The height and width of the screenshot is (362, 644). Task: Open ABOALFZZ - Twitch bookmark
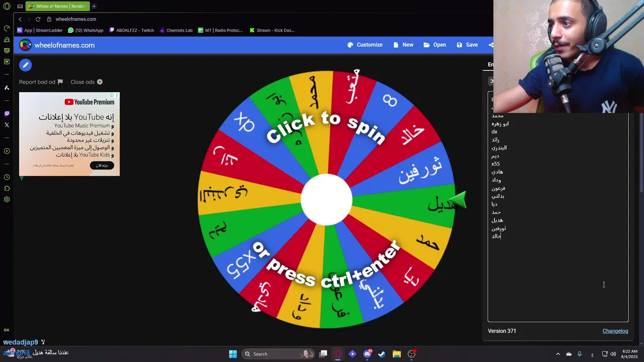131,30
